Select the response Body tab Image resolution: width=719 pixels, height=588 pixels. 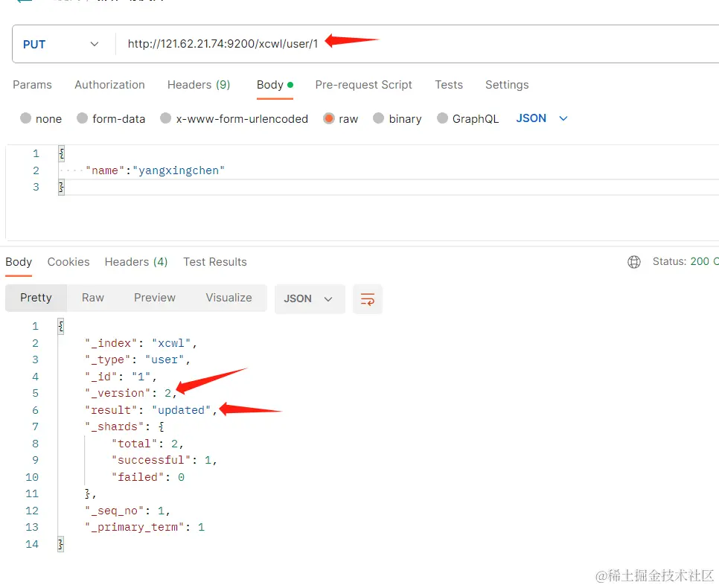coord(19,262)
